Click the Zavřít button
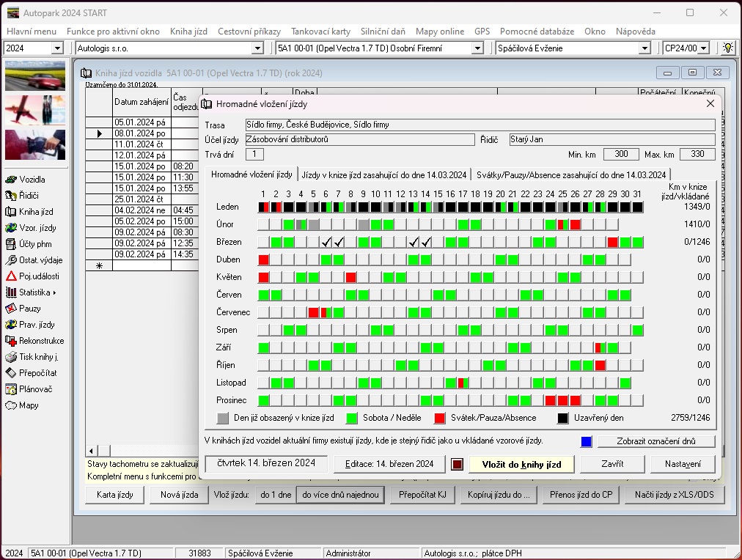 click(x=612, y=464)
